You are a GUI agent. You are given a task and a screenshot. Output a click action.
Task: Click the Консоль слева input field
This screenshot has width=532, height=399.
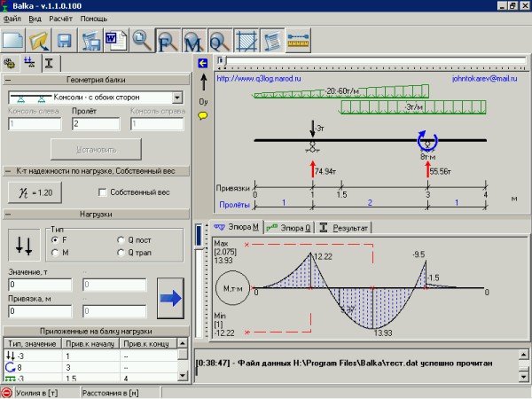35,124
